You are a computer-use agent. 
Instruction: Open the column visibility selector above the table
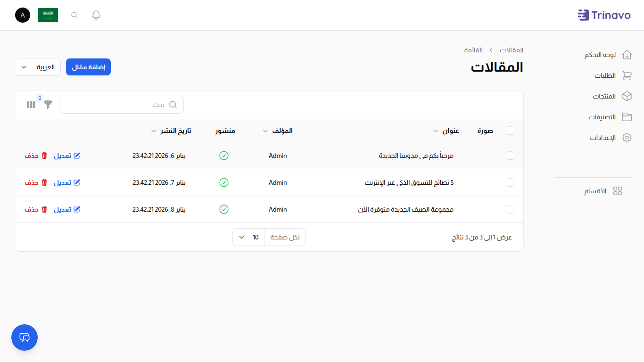point(31,104)
